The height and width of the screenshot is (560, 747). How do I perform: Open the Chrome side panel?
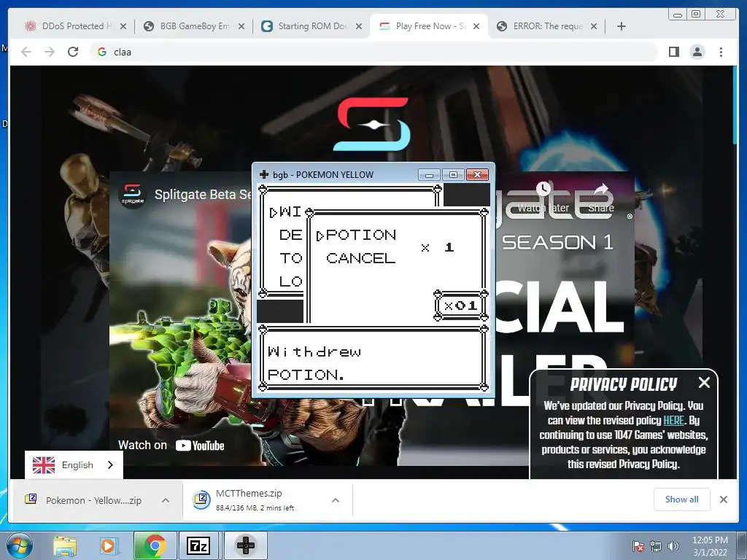673,52
